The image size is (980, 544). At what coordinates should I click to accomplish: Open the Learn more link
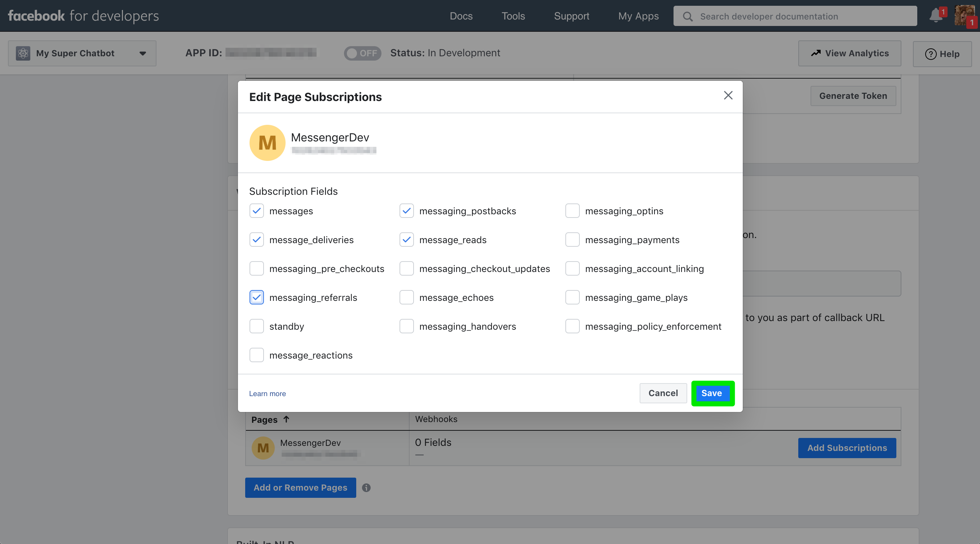point(267,394)
